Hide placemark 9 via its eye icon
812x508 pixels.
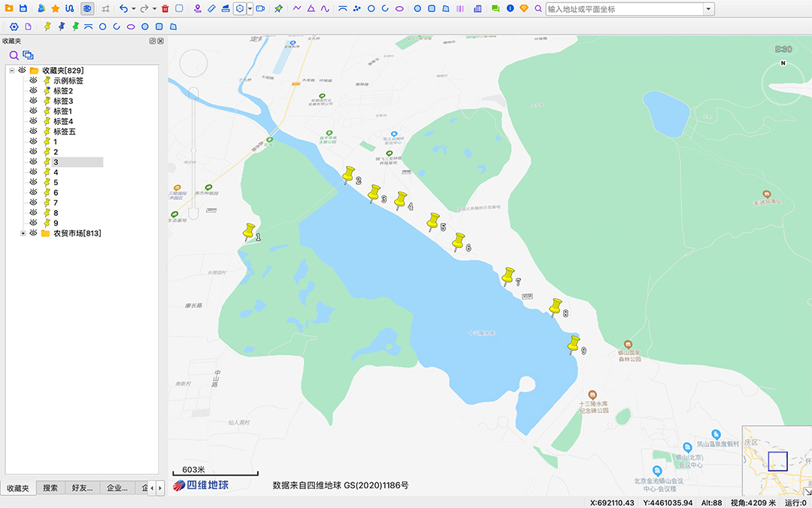tap(32, 222)
